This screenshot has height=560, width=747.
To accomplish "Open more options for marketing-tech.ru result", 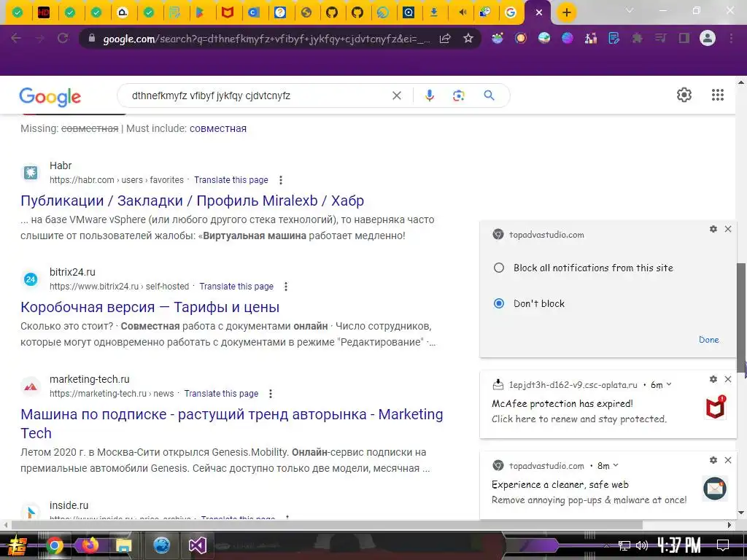I will point(271,393).
